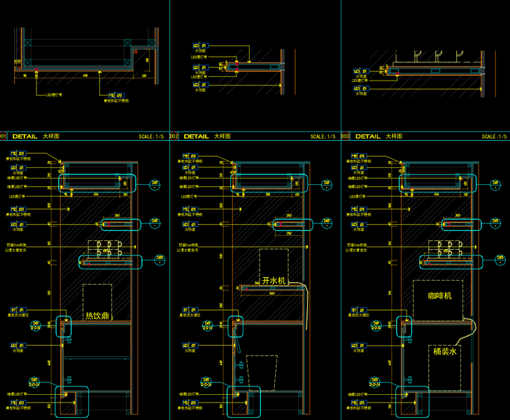The height and width of the screenshot is (420, 510).
Task: Click the countertop-edge callout bubble left of the 热饮鼎 cabinet
Action: click(x=36, y=325)
